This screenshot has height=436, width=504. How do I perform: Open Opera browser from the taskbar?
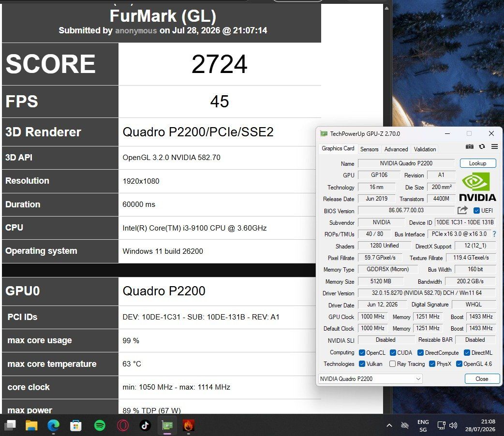122,425
